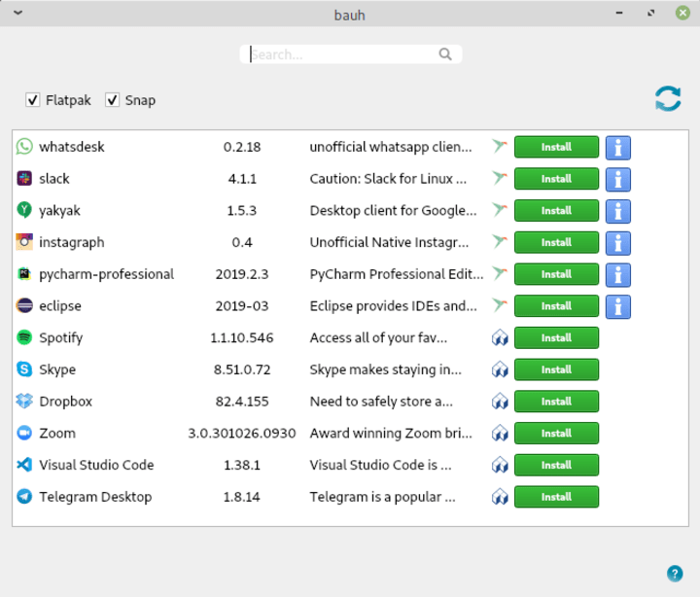Install Dropbox

[556, 402]
